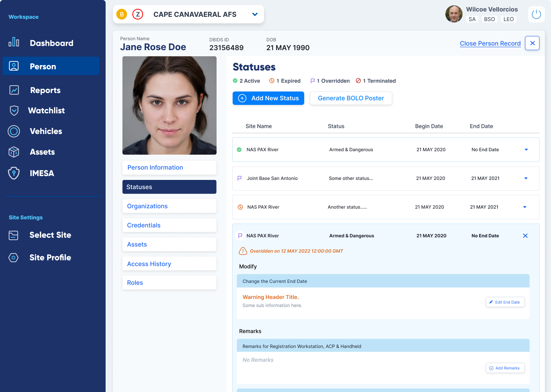Click the clock icon on Another status row

tap(240, 207)
